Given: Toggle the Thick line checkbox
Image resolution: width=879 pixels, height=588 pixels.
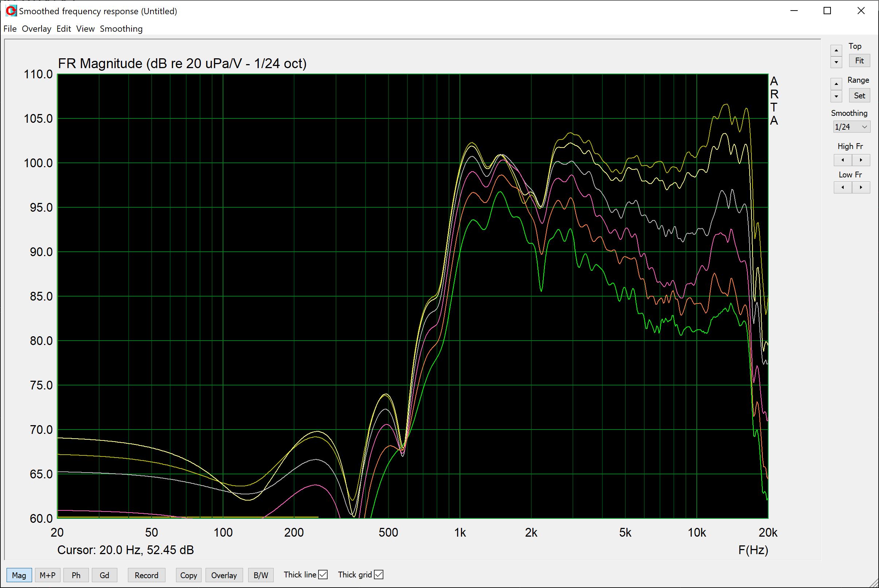Looking at the screenshot, I should (x=323, y=575).
